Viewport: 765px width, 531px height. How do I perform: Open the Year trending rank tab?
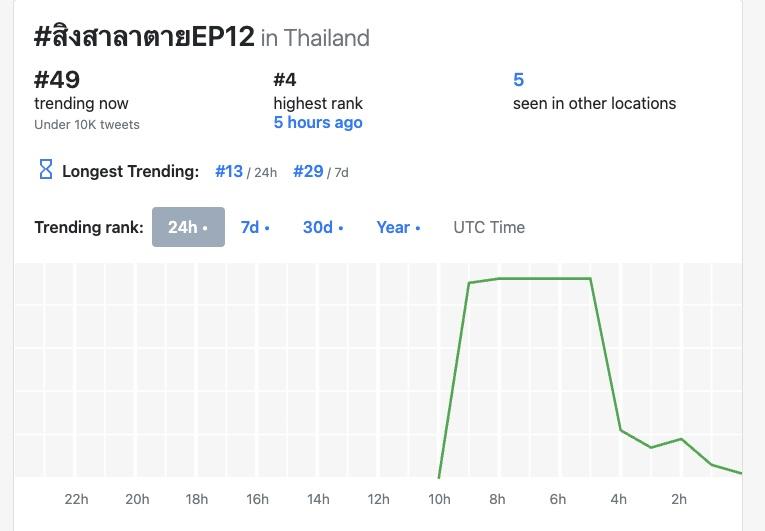pos(398,227)
